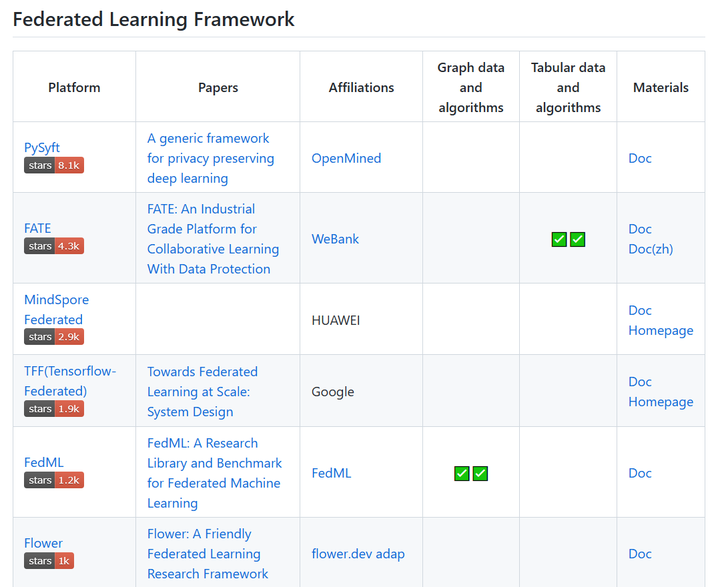This screenshot has width=720, height=587.
Task: Click first green checkmark in FATE row
Action: click(559, 239)
